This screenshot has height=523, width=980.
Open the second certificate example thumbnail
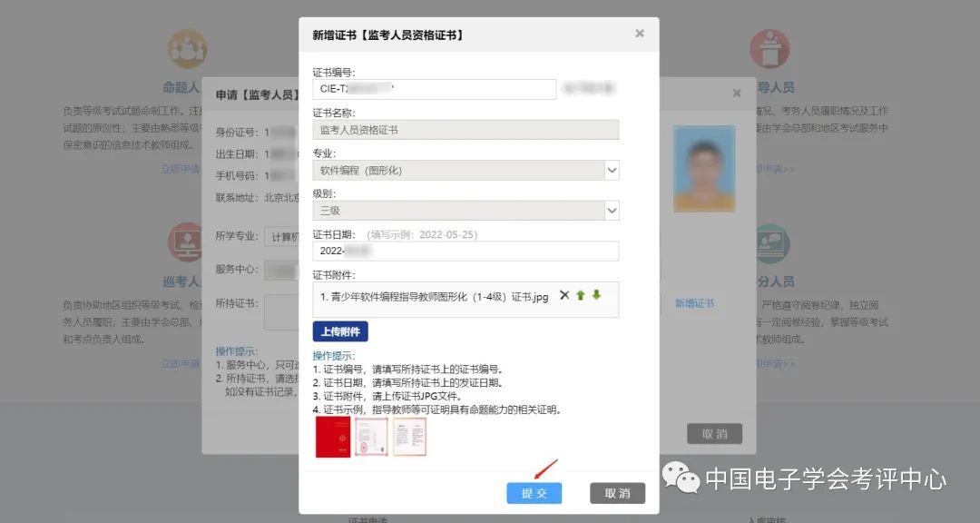point(371,437)
